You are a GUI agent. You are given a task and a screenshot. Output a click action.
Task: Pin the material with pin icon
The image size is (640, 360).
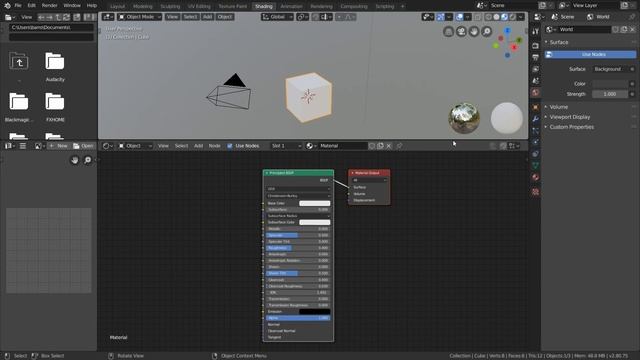(400, 146)
